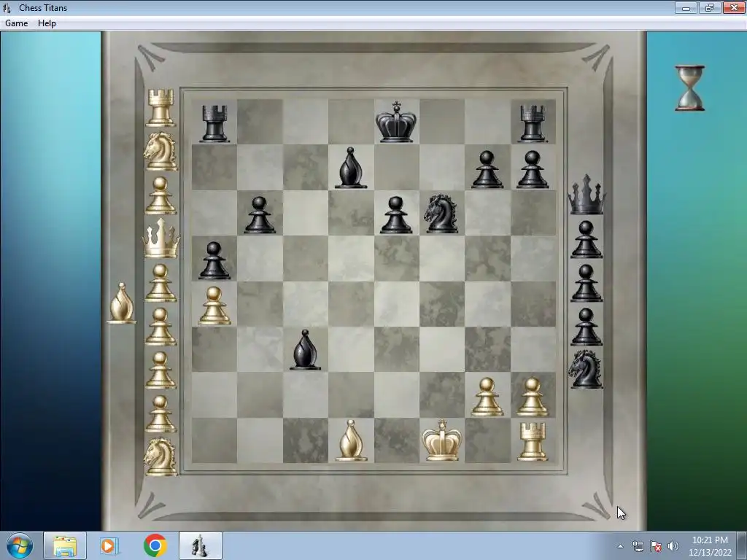The image size is (747, 560).
Task: Click the captured white queen
Action: (x=161, y=238)
